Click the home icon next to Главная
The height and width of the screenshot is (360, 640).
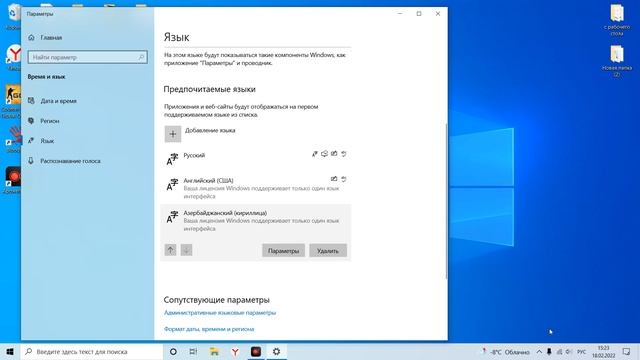point(31,38)
